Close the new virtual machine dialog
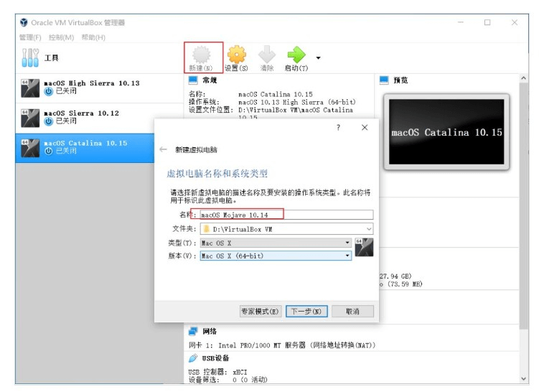 point(365,128)
